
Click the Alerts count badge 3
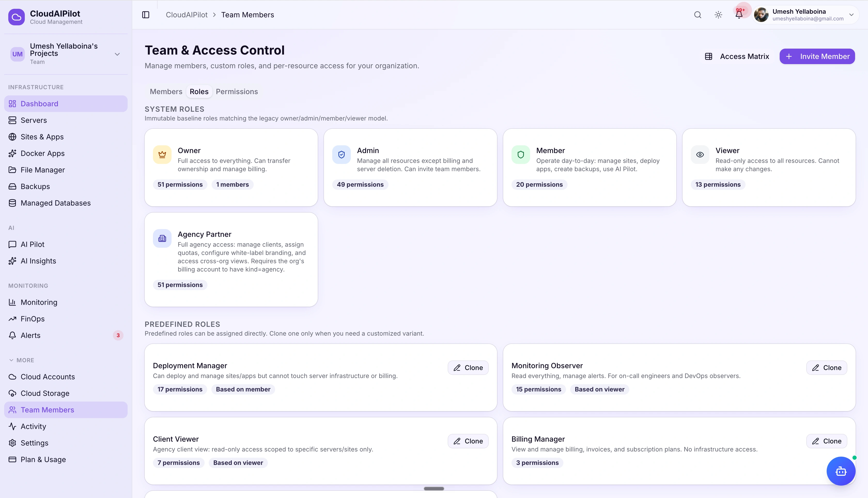pos(118,336)
